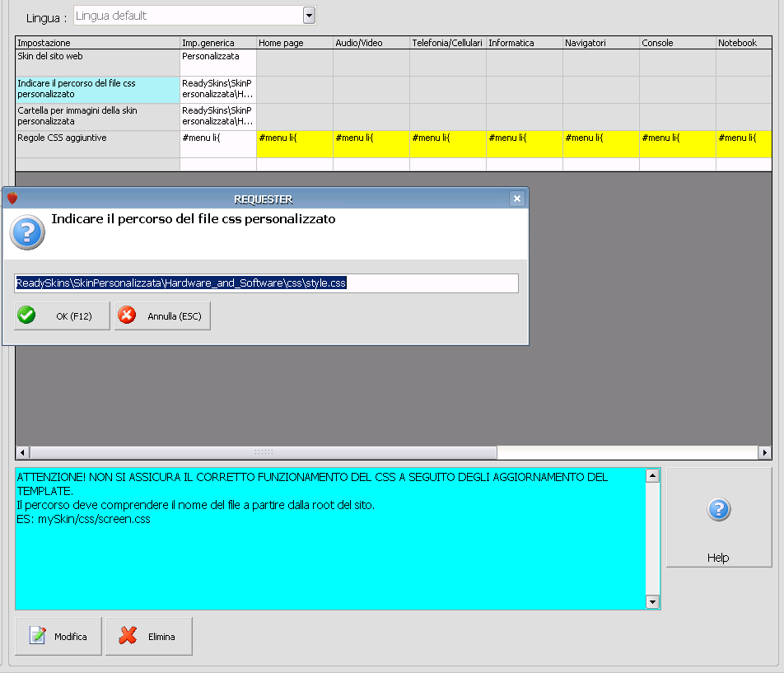Click the table's horizontal scrollbar thumb
784x673 pixels.
point(264,452)
